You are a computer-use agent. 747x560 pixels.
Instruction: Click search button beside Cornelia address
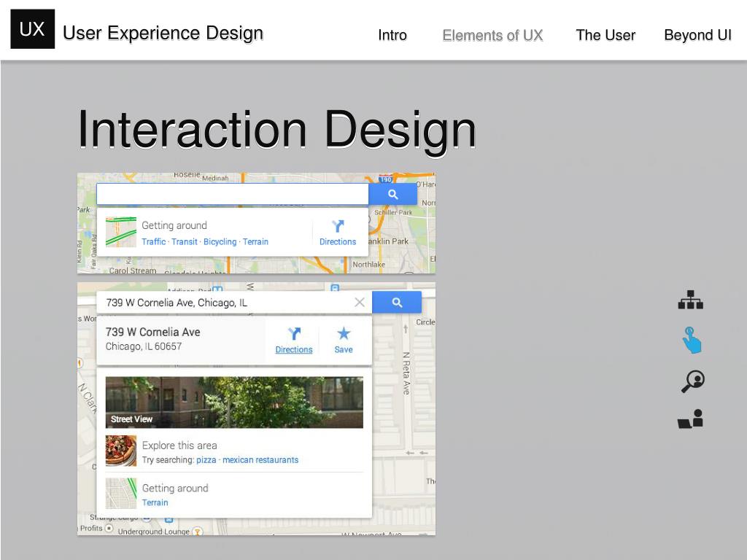397,303
